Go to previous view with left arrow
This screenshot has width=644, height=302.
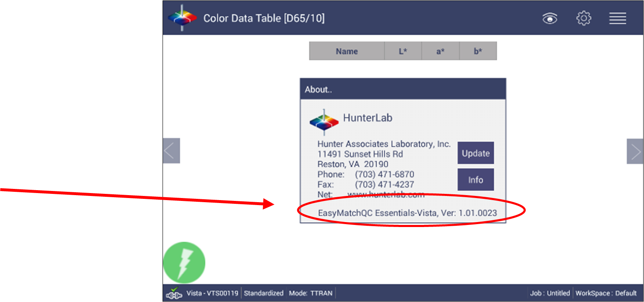171,151
